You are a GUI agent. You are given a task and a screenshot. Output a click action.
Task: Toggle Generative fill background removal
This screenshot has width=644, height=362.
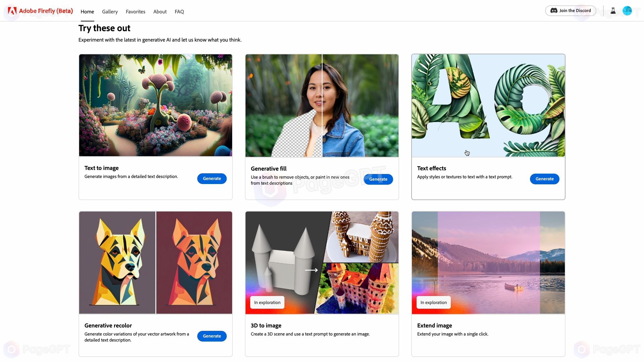pyautogui.click(x=322, y=105)
